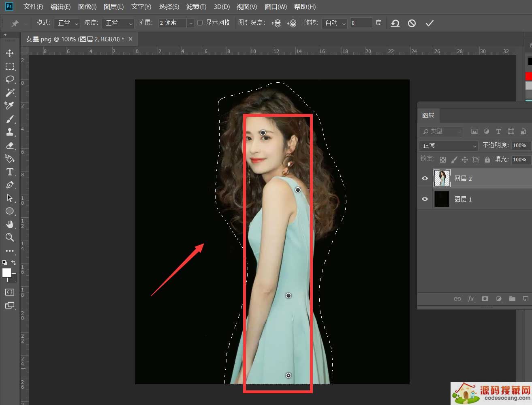Create a new adjustment layer
532x405 pixels.
pyautogui.click(x=498, y=299)
